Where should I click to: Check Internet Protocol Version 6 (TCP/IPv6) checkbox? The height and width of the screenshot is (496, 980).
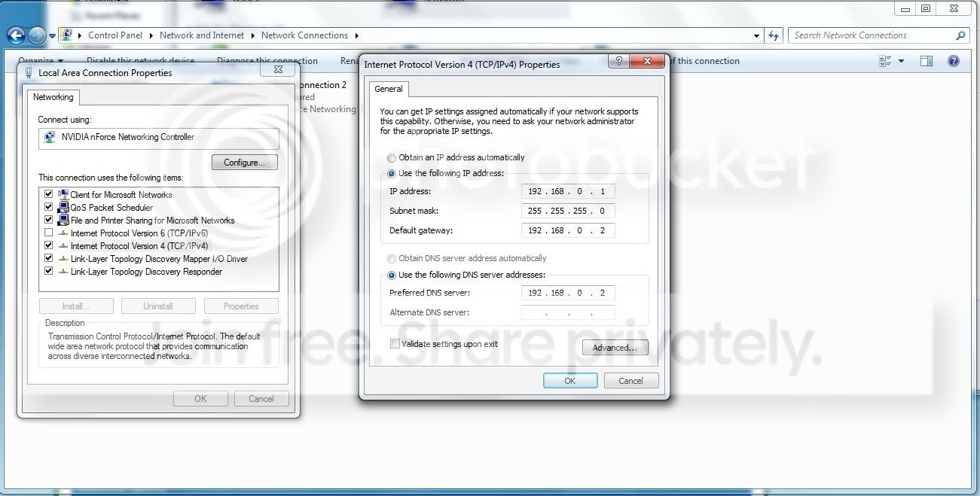(x=48, y=233)
